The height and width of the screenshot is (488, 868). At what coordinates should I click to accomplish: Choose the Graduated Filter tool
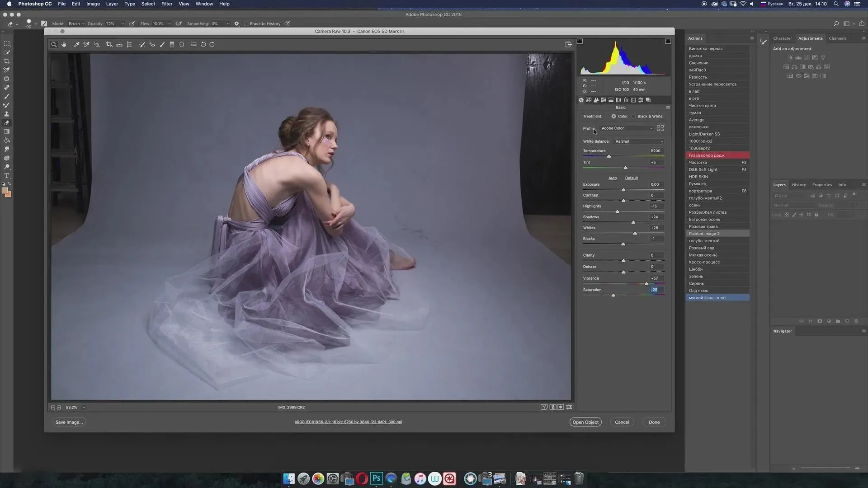172,44
